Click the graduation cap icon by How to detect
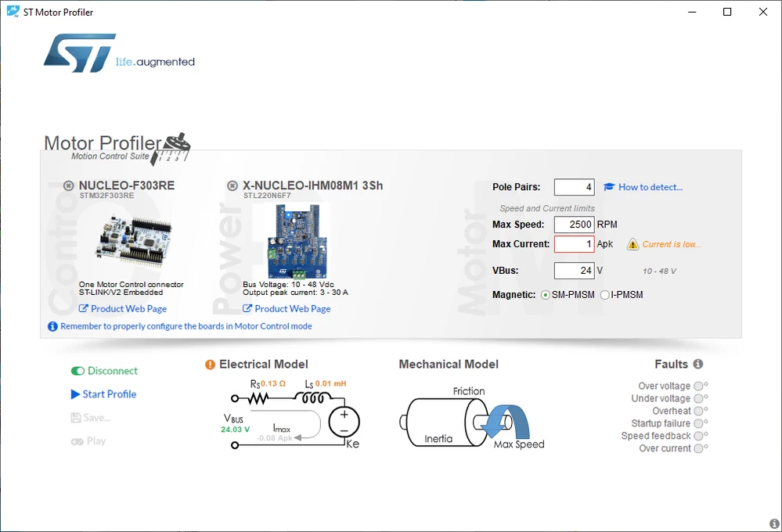 [609, 187]
